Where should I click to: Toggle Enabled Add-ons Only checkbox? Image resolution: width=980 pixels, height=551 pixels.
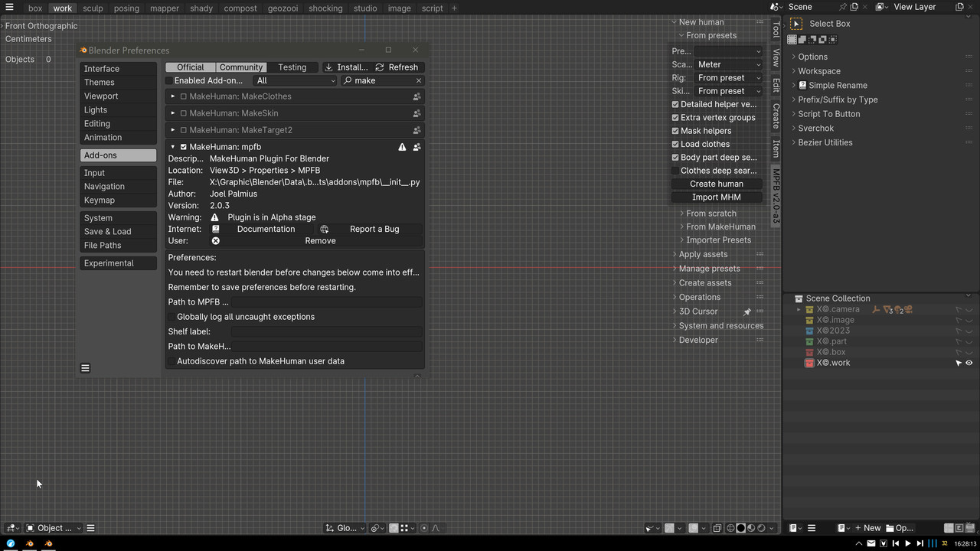[169, 80]
